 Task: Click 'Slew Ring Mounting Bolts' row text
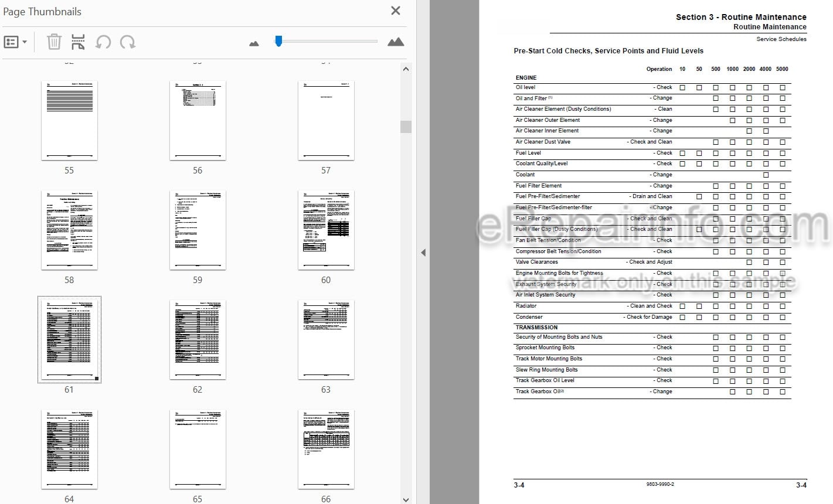tap(546, 370)
